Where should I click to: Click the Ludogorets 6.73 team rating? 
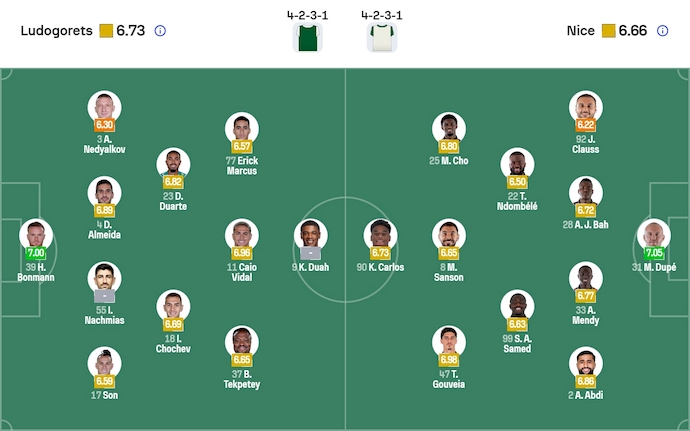[x=131, y=31]
